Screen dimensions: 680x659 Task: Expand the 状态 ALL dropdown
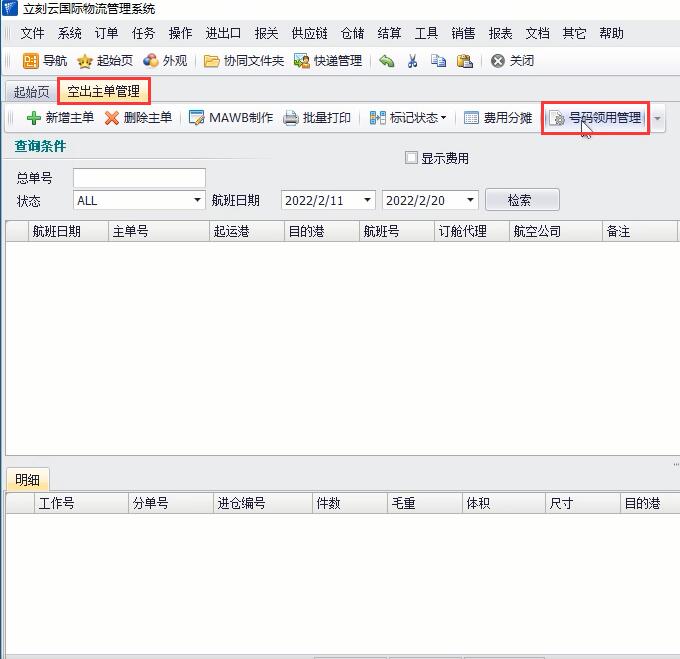pyautogui.click(x=197, y=200)
